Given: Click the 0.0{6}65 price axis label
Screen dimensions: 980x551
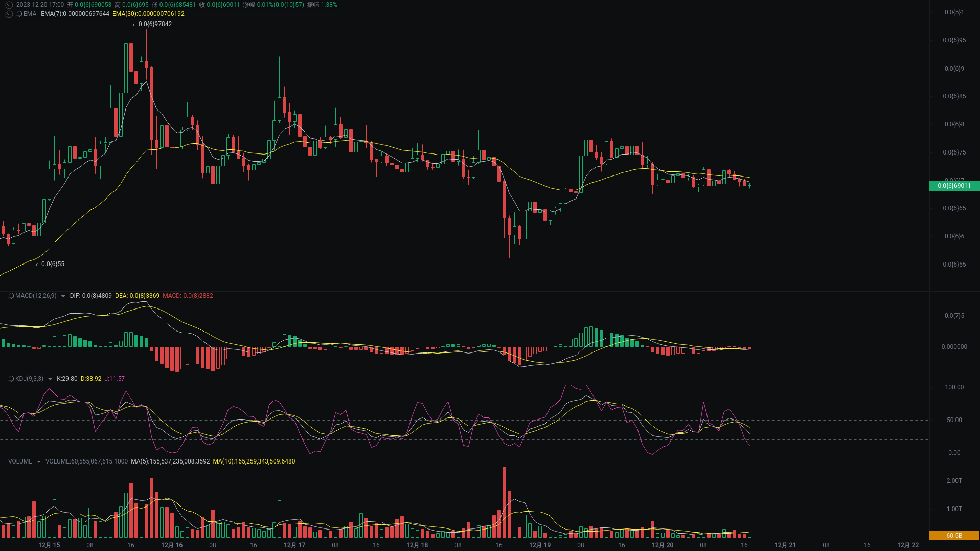Looking at the screenshot, I should tap(954, 208).
